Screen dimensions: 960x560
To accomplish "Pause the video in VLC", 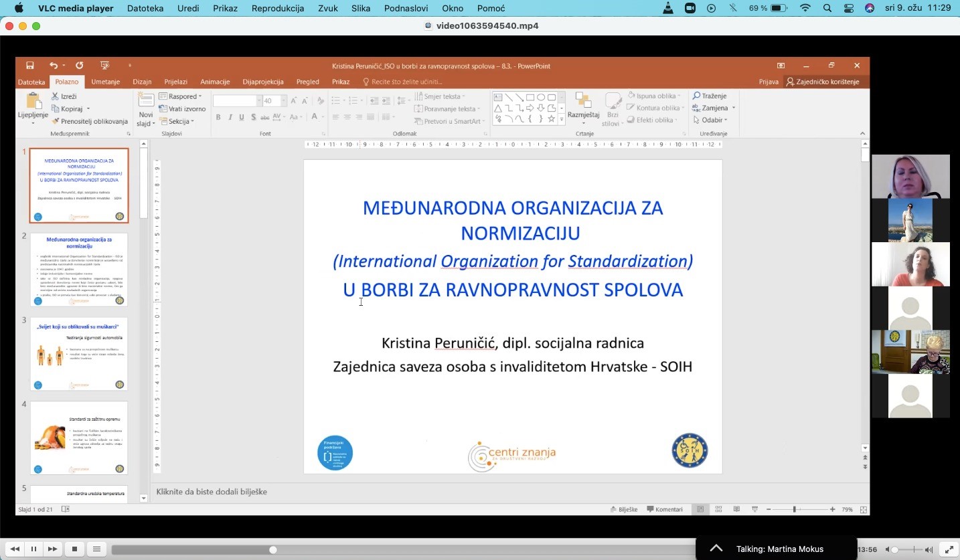I will pyautogui.click(x=33, y=549).
